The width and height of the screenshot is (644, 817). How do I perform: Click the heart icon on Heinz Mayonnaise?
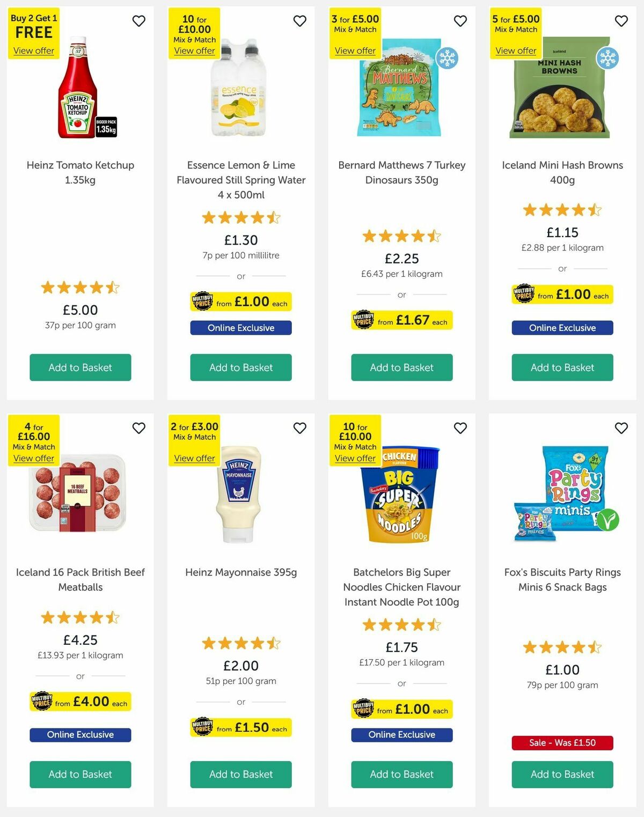(299, 428)
